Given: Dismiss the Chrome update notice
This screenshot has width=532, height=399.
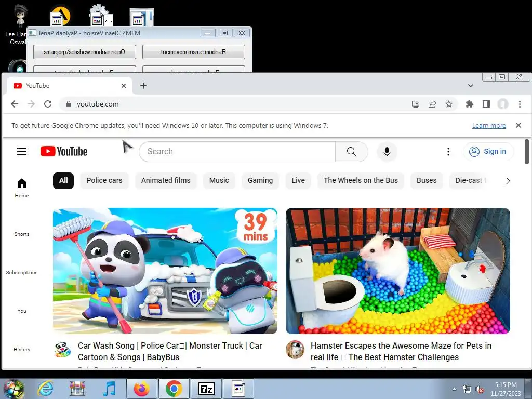Looking at the screenshot, I should coord(518,125).
